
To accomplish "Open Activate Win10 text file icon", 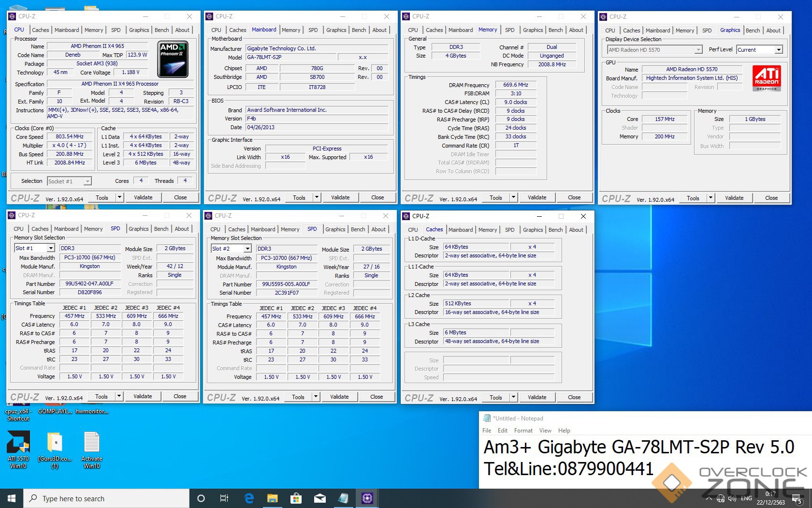I will click(x=92, y=449).
